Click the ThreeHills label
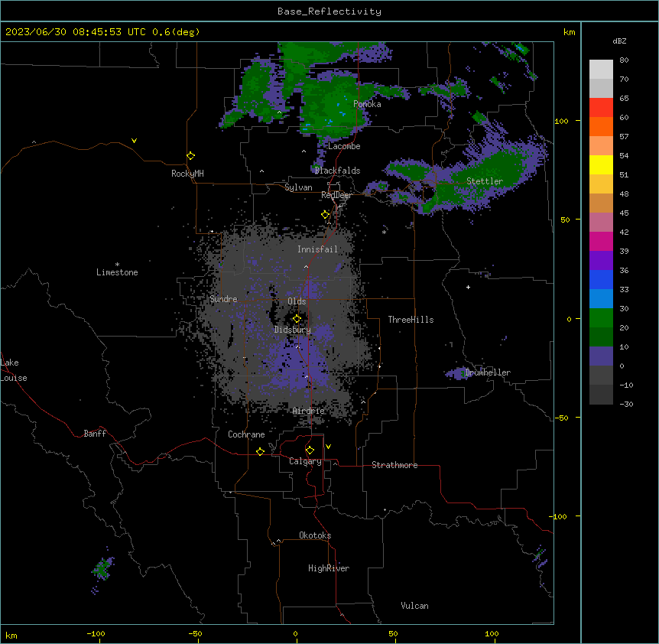The height and width of the screenshot is (644, 659). 411,320
